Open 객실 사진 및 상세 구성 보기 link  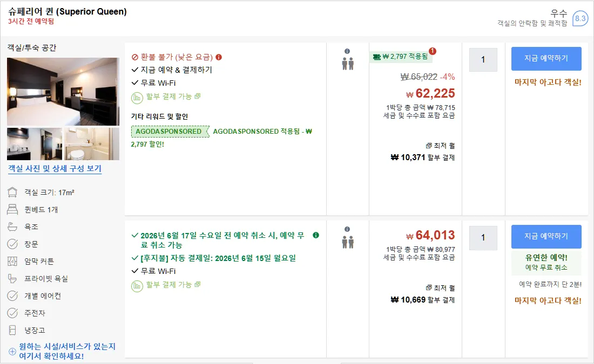[x=55, y=169]
